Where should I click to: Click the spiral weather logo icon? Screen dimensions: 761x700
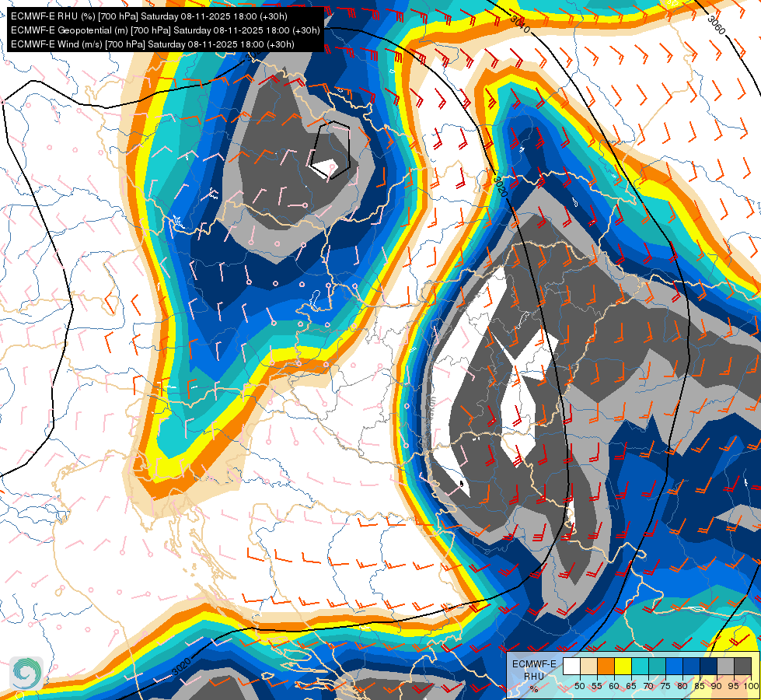click(26, 674)
